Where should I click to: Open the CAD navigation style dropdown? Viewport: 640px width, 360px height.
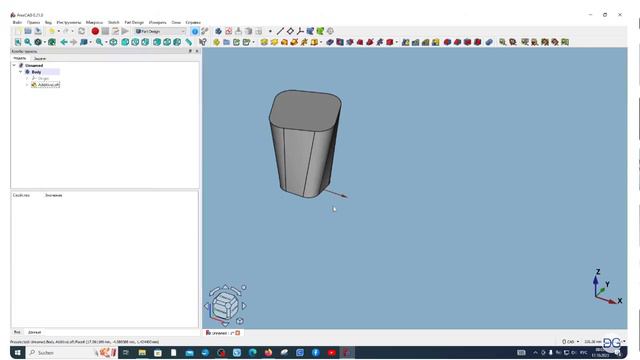(570, 342)
